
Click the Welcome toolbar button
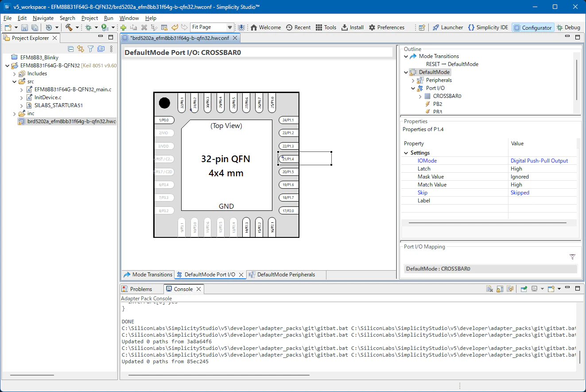point(265,27)
